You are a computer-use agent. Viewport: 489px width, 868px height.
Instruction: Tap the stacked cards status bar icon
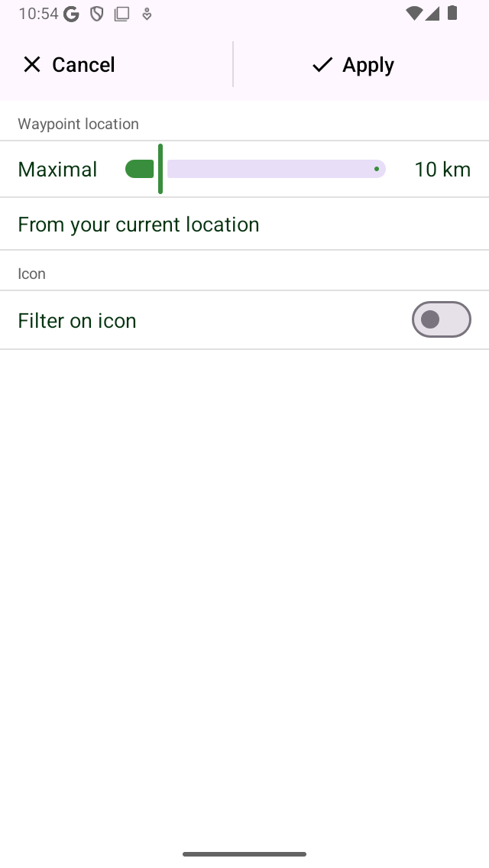click(121, 14)
